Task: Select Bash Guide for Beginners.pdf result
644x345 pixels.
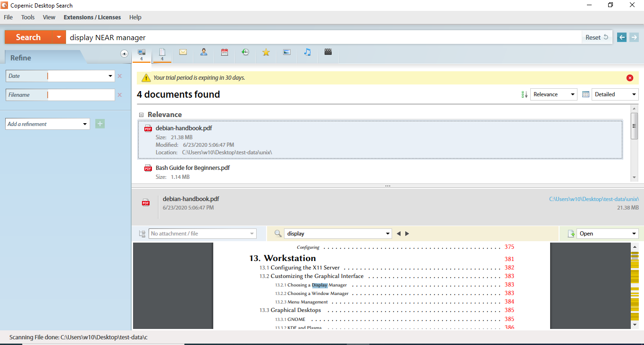Action: coord(193,168)
